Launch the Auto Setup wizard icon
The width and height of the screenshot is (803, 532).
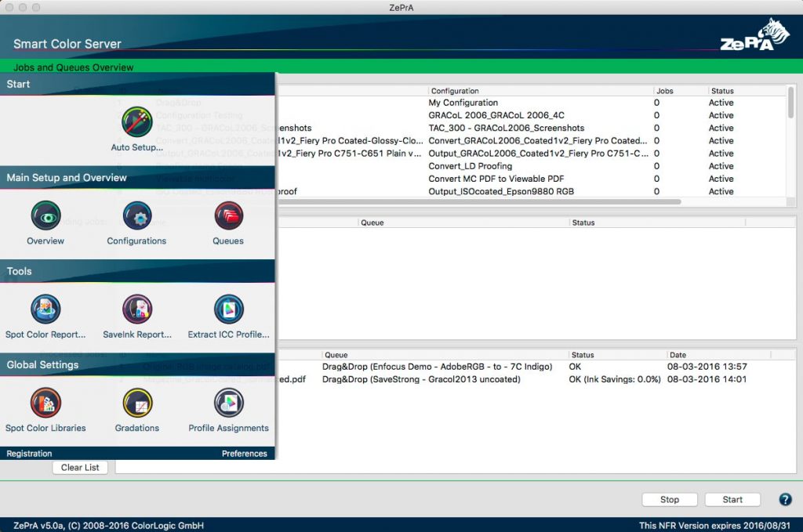point(137,122)
